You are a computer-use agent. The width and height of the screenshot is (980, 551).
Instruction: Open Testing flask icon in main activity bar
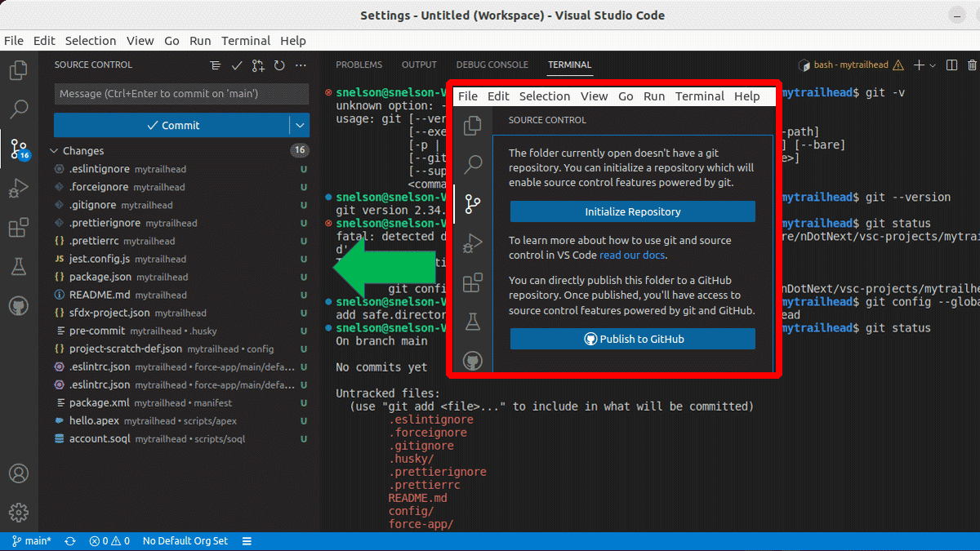click(19, 267)
